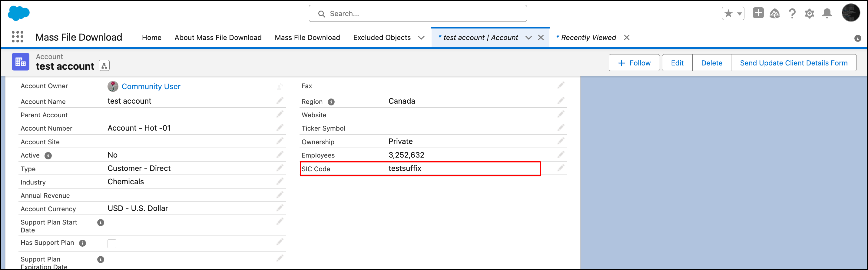The height and width of the screenshot is (270, 868).
Task: Toggle the Has Support Plan checkbox
Action: 112,244
